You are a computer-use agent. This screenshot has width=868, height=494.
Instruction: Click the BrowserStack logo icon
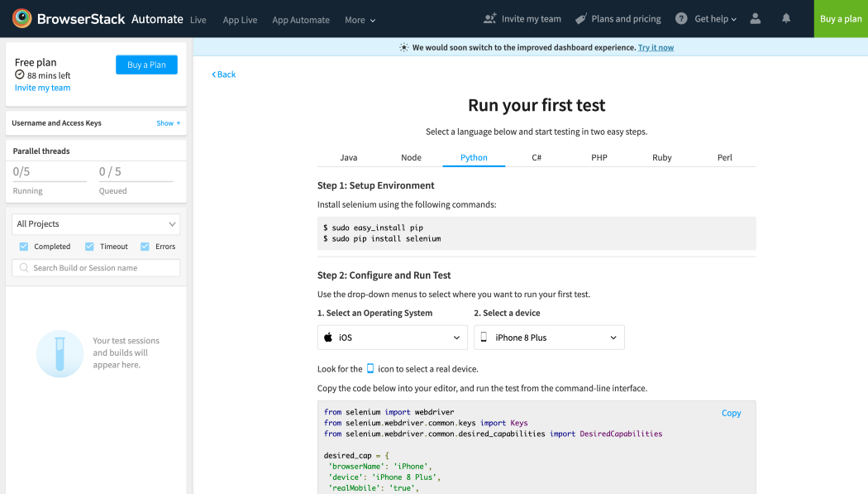(x=22, y=18)
